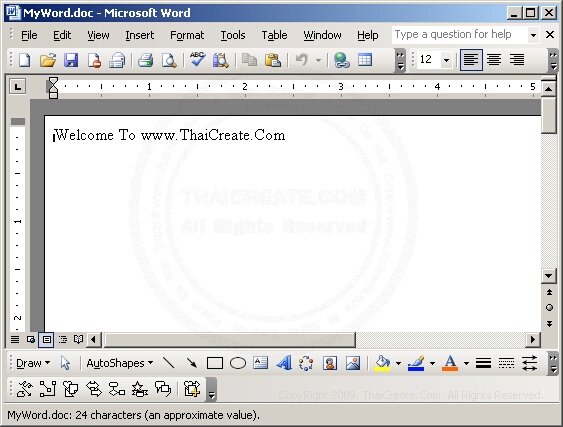The height and width of the screenshot is (427, 563).
Task: Save the document with floppy icon
Action: 71,60
